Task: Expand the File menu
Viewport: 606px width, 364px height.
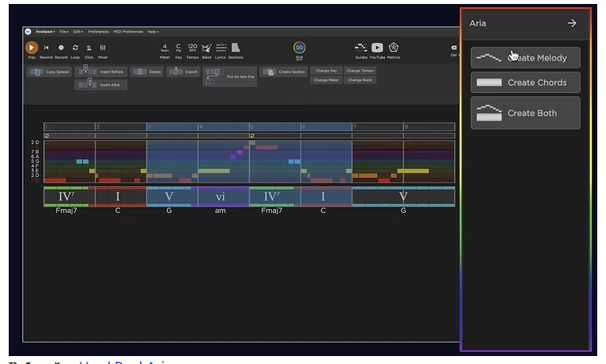Action: pyautogui.click(x=64, y=32)
